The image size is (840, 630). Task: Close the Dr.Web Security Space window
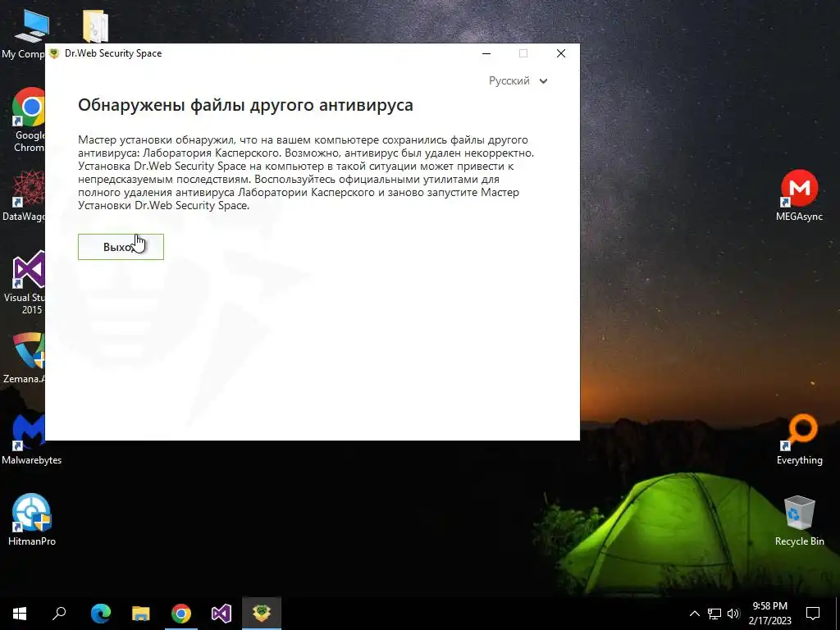[x=561, y=53]
